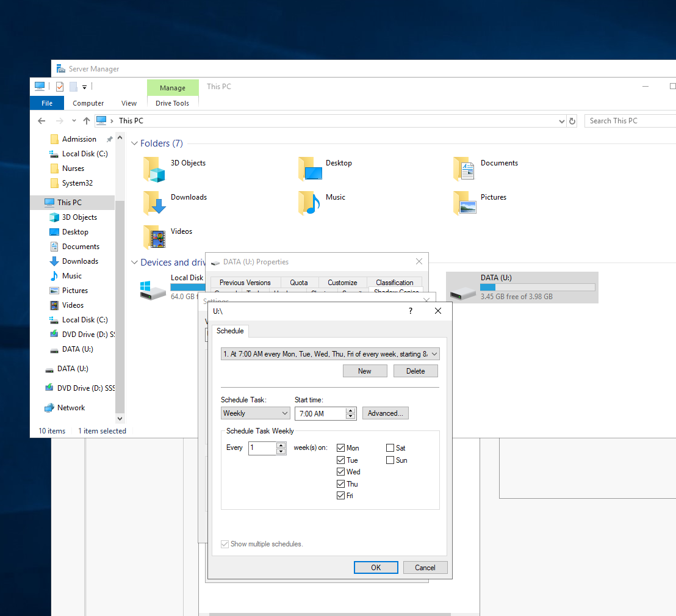
Task: Click the Properties checkmark icon in title bar
Action: (x=60, y=87)
